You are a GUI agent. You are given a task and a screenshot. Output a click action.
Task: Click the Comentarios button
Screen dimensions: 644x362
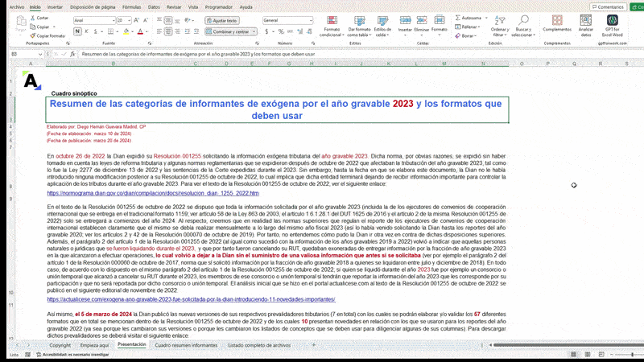pyautogui.click(x=608, y=6)
